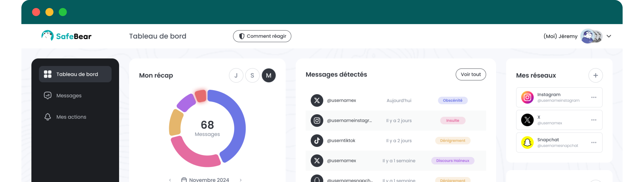
Task: Click the Mes actions bell icon
Action: [47, 117]
